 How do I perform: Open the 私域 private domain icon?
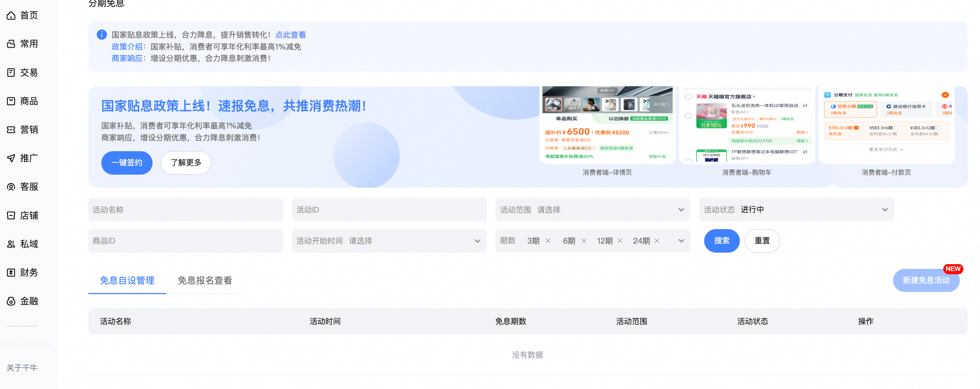(x=11, y=244)
